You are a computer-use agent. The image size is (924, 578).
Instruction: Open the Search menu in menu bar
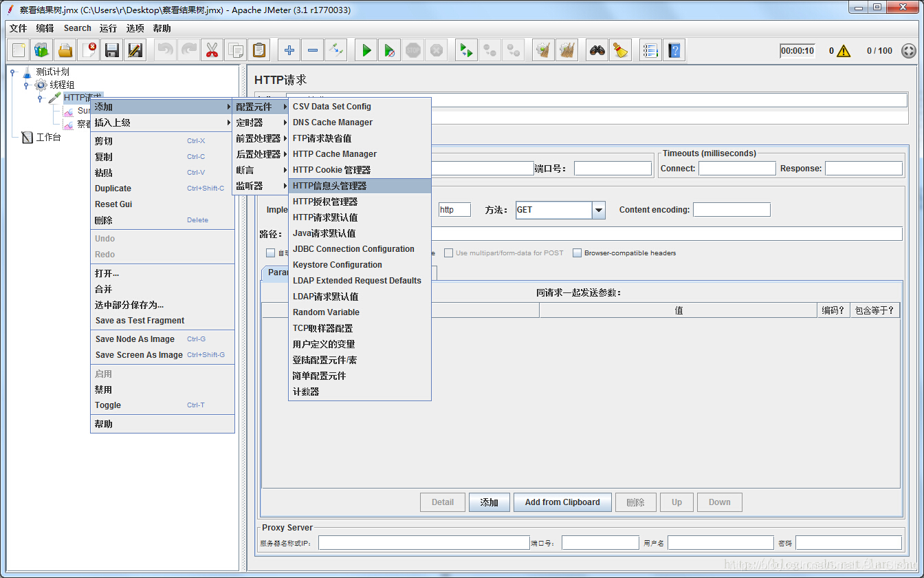point(78,28)
